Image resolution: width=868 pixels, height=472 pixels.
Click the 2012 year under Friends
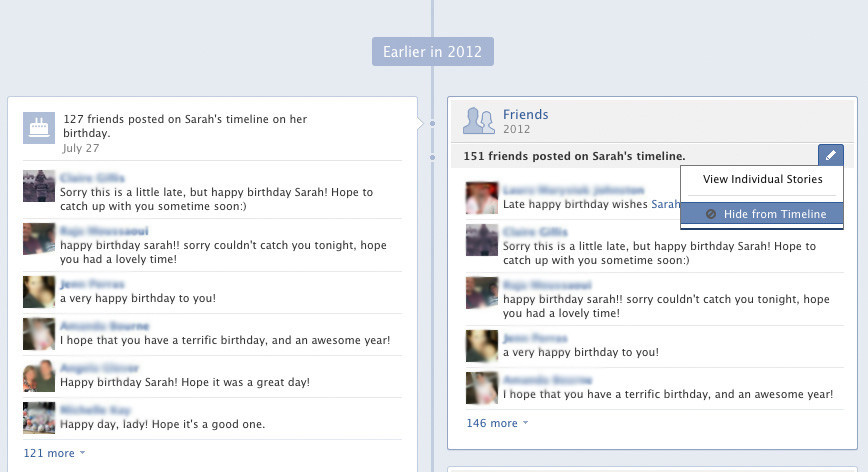(516, 129)
